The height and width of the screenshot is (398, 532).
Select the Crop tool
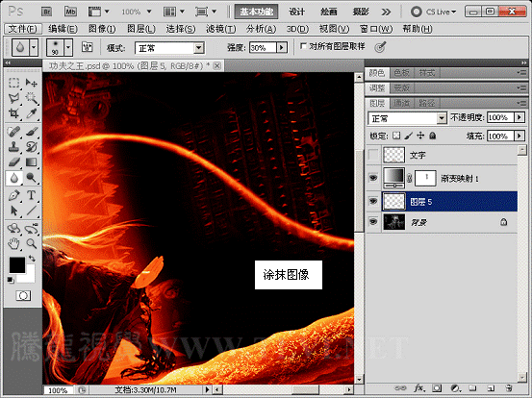click(13, 113)
